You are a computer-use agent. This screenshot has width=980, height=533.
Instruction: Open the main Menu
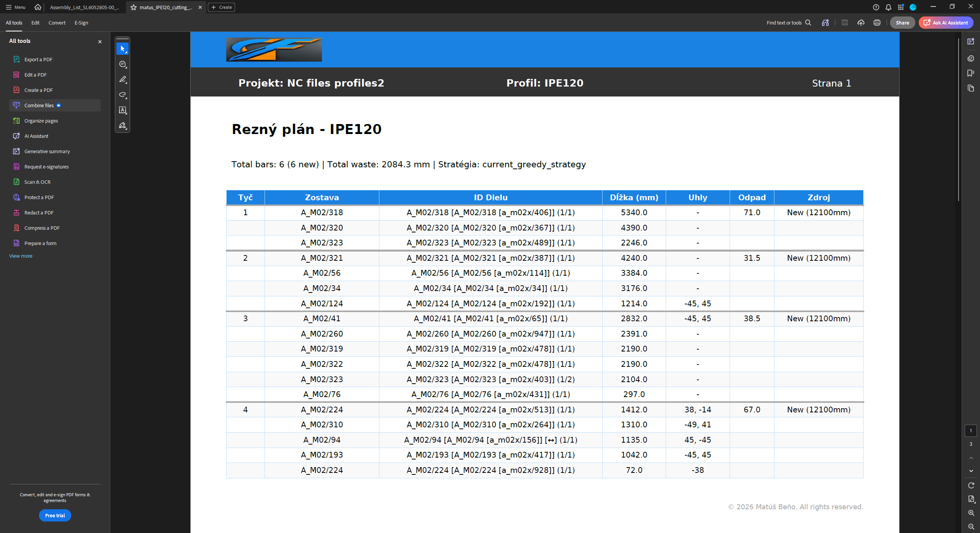click(16, 7)
